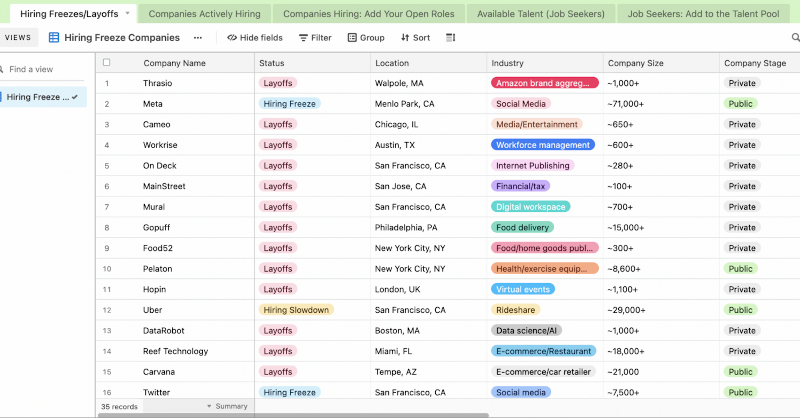Focus the Find a view search field
Viewport: 800px width, 418px height.
point(43,69)
